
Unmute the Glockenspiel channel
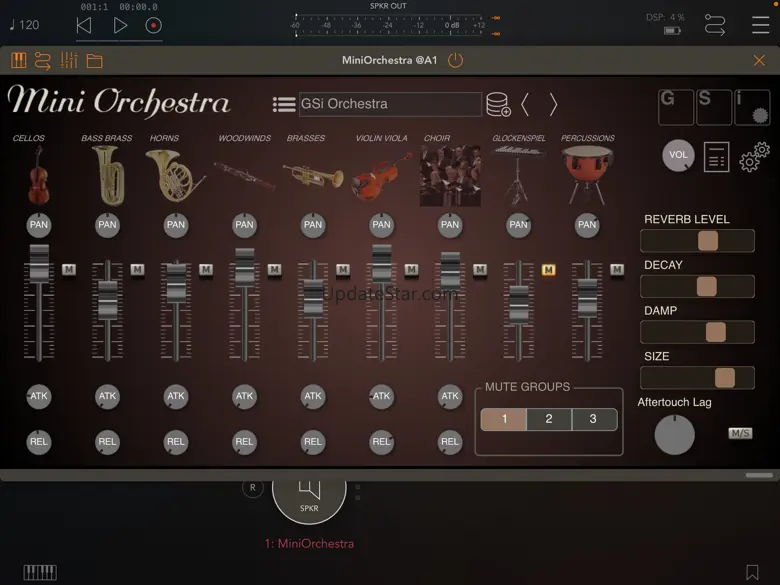tap(548, 270)
